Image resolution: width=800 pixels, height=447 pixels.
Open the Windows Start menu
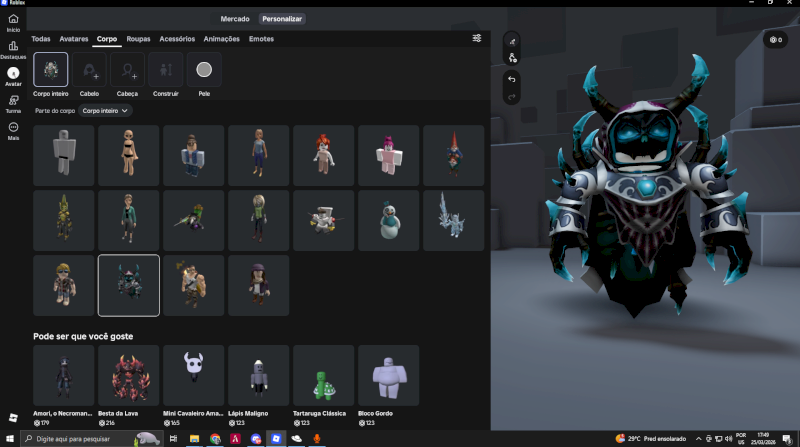pyautogui.click(x=9, y=439)
